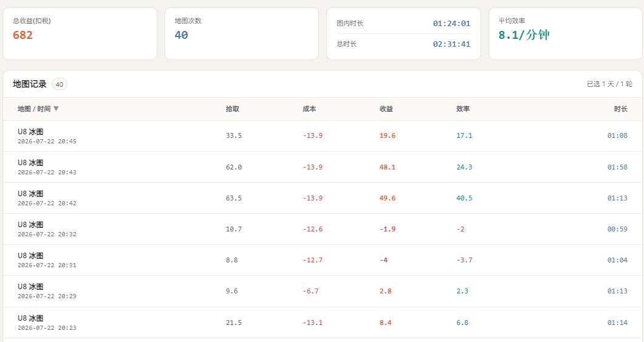The width and height of the screenshot is (644, 342).
Task: Click the 收益 column header
Action: (x=386, y=109)
